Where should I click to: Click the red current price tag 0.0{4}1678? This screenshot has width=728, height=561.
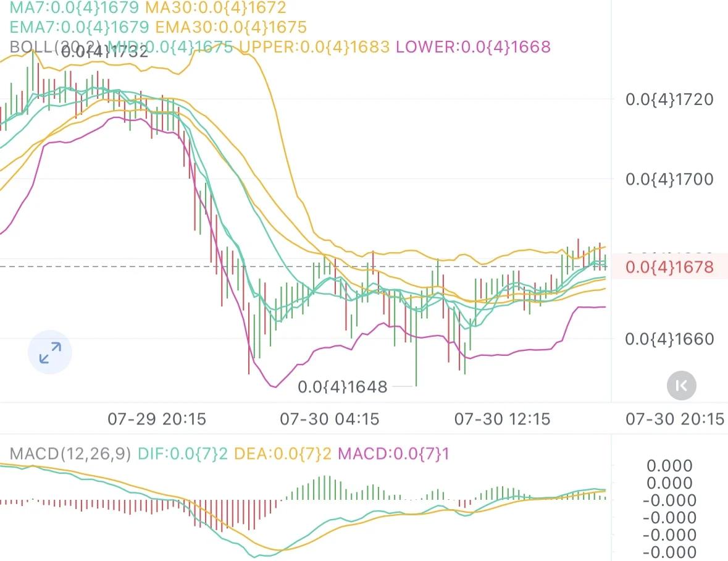coord(669,268)
